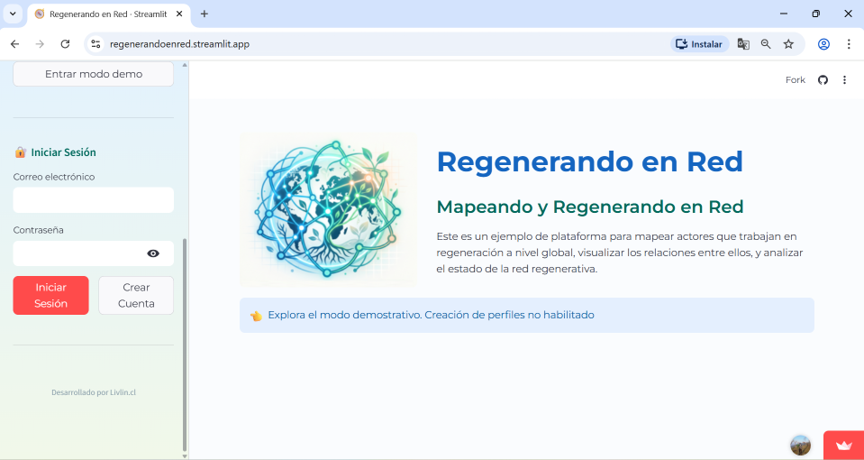The image size is (864, 460).
Task: Reload the page with refresh icon
Action: coord(65,44)
